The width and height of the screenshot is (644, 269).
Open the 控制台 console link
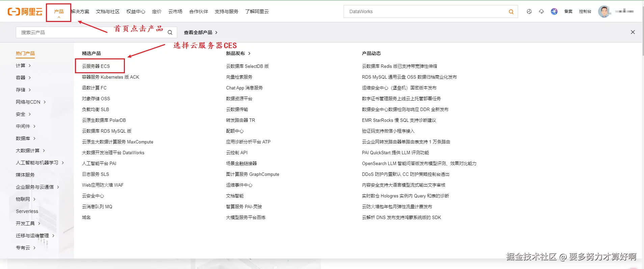pyautogui.click(x=585, y=11)
